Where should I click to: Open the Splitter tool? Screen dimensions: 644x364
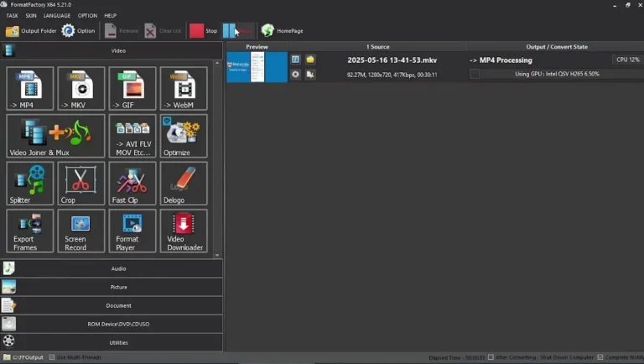[30, 183]
